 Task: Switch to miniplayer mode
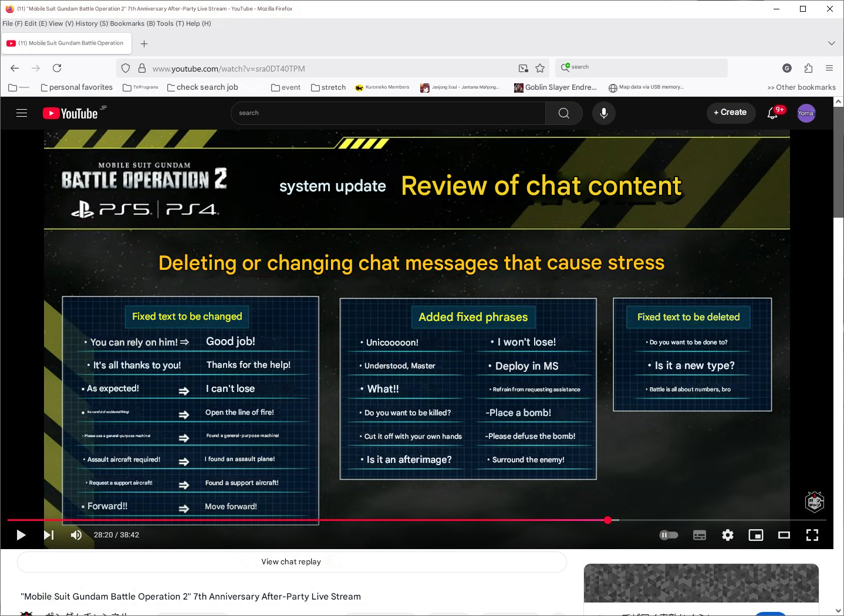pyautogui.click(x=756, y=535)
